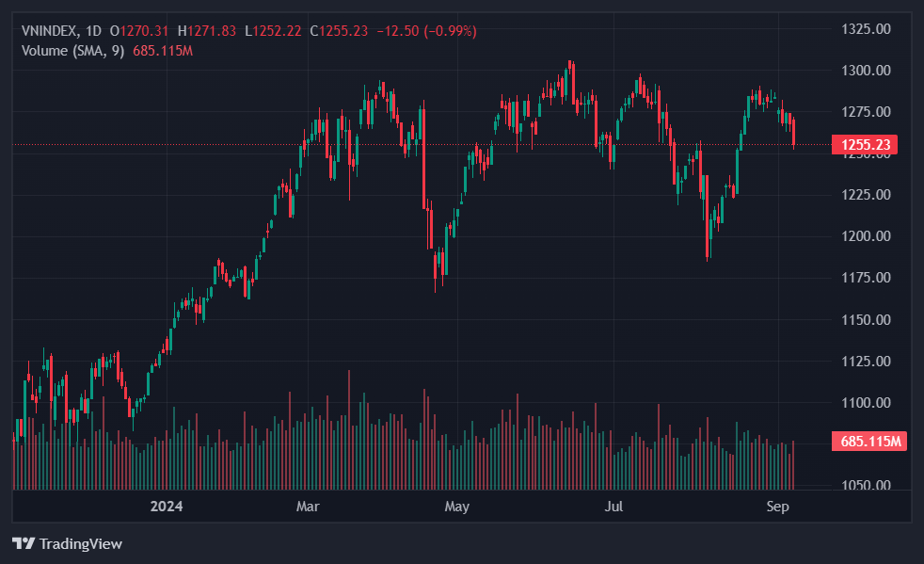Viewport: 924px width, 564px height.
Task: Click the May label on time axis
Action: tap(456, 507)
